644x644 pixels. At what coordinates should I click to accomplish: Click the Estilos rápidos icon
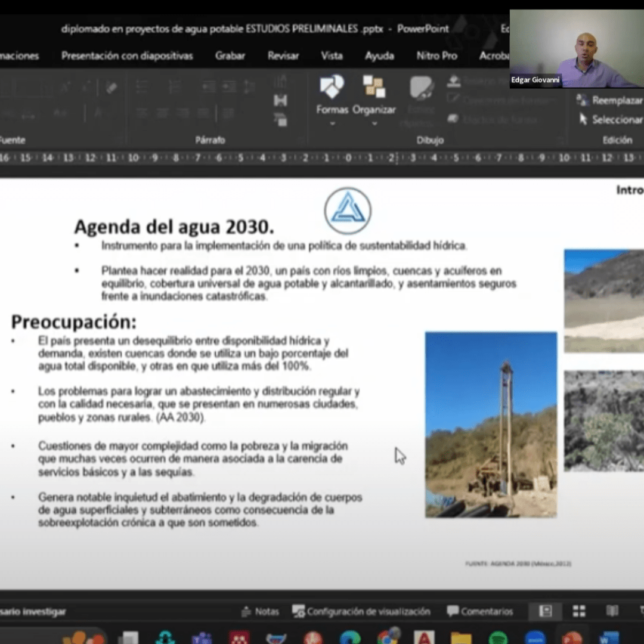[422, 88]
